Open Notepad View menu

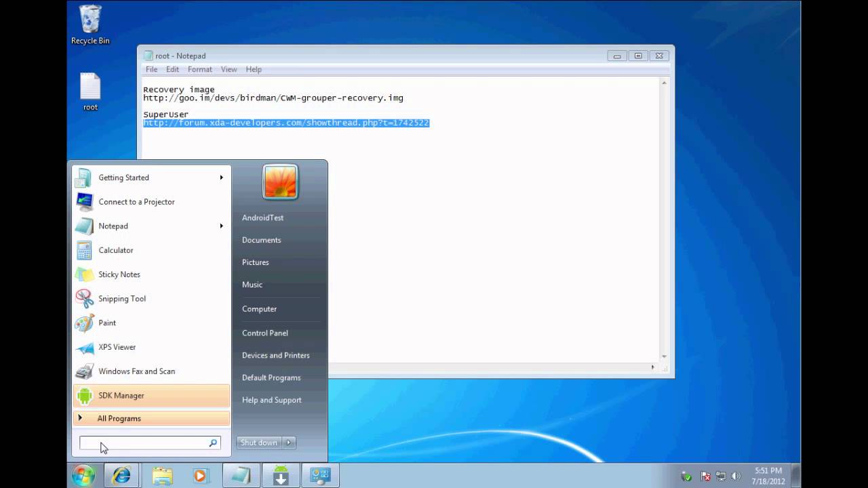(229, 69)
